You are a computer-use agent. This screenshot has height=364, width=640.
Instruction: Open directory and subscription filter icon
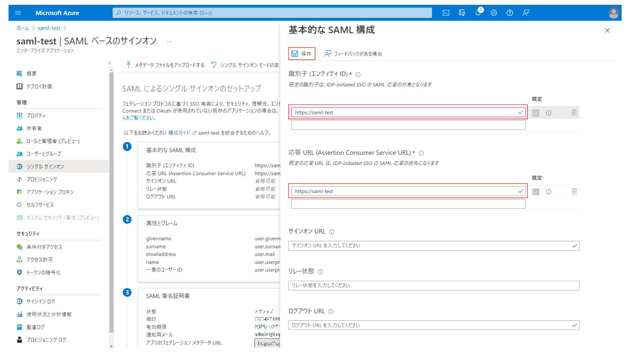point(462,13)
